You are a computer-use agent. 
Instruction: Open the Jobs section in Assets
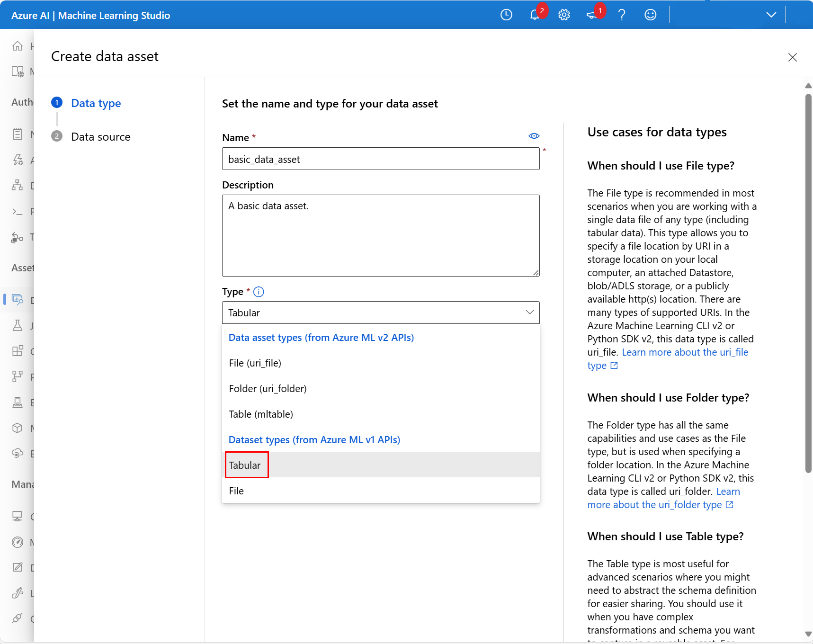tap(18, 325)
